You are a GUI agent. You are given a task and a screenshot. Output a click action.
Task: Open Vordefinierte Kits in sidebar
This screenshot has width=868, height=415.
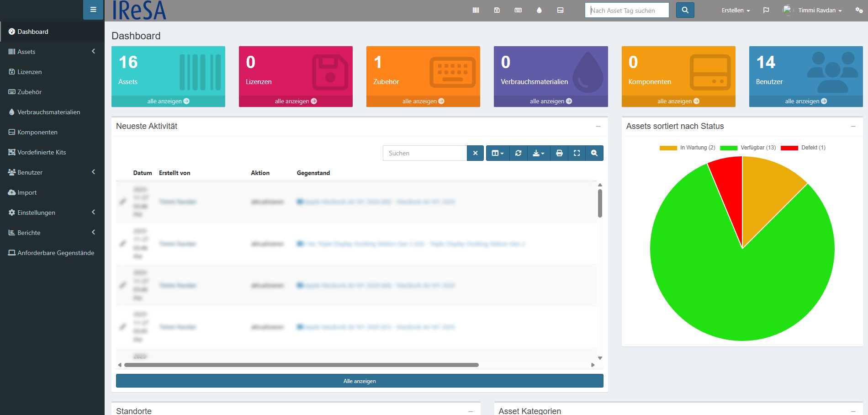[42, 152]
